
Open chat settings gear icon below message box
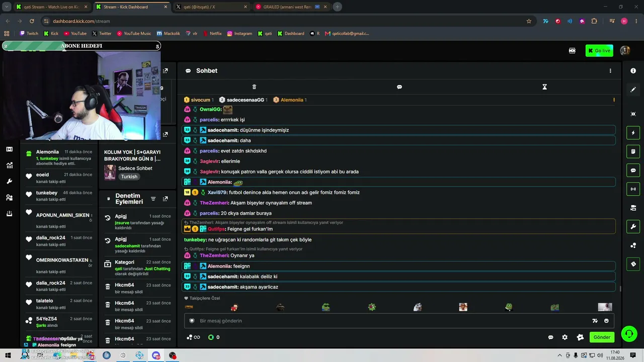(565, 337)
